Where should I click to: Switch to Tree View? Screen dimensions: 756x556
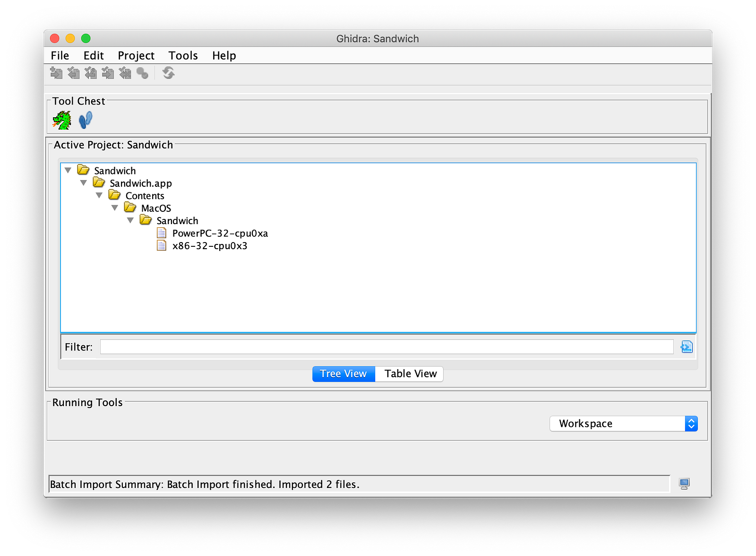344,374
